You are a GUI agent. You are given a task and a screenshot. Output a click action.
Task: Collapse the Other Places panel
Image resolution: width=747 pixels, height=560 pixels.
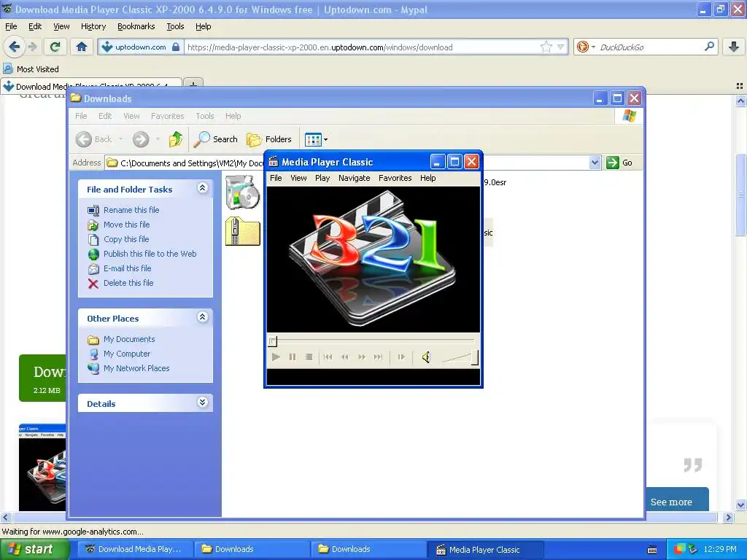(203, 317)
